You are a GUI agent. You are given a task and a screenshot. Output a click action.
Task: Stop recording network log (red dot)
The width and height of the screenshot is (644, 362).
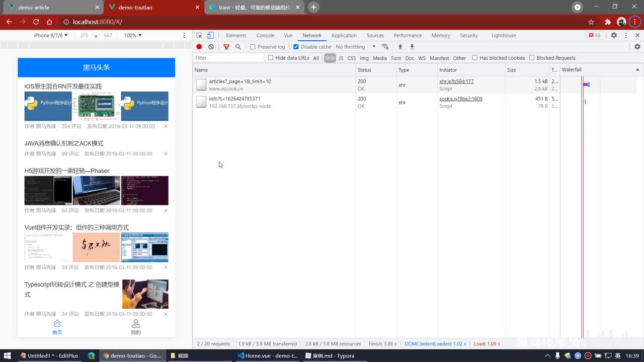pos(199,47)
